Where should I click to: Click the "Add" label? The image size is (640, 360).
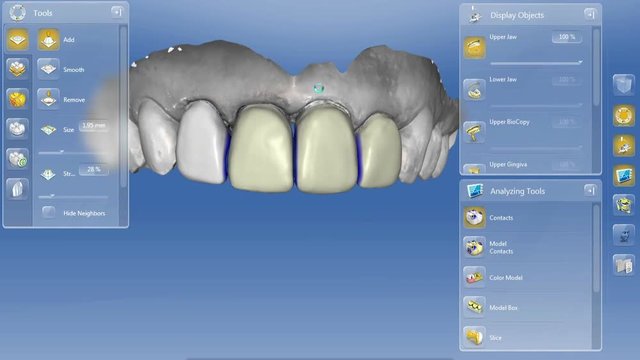click(69, 40)
